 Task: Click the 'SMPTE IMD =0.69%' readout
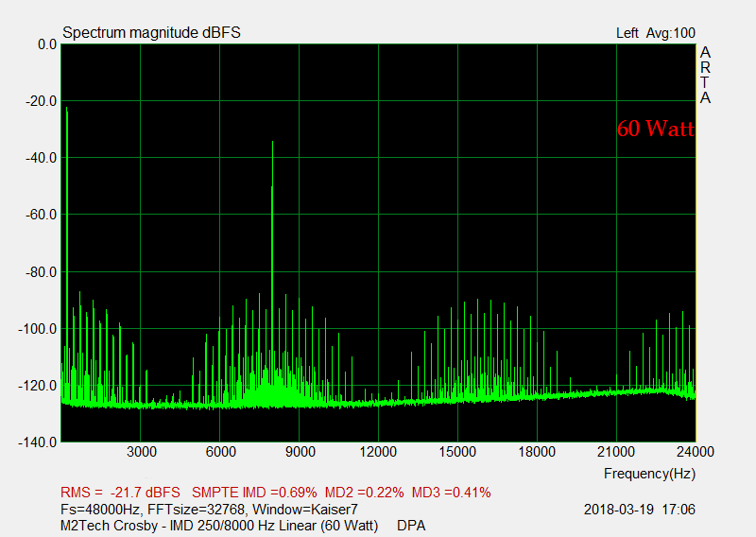[254, 493]
